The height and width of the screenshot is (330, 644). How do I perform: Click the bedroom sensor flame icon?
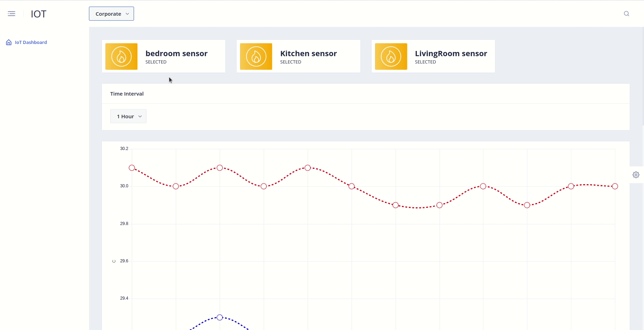[121, 57]
